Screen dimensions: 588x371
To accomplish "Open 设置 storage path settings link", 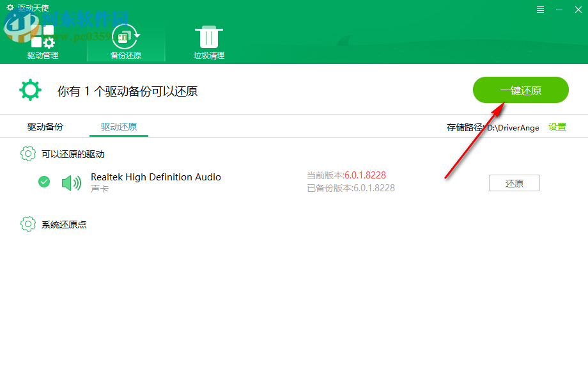I will tap(557, 127).
